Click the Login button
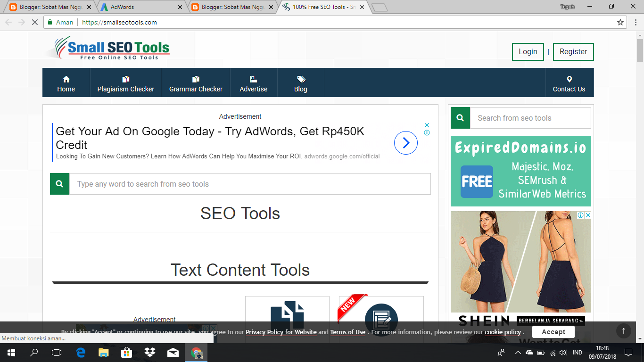This screenshot has width=644, height=362. coord(528,52)
